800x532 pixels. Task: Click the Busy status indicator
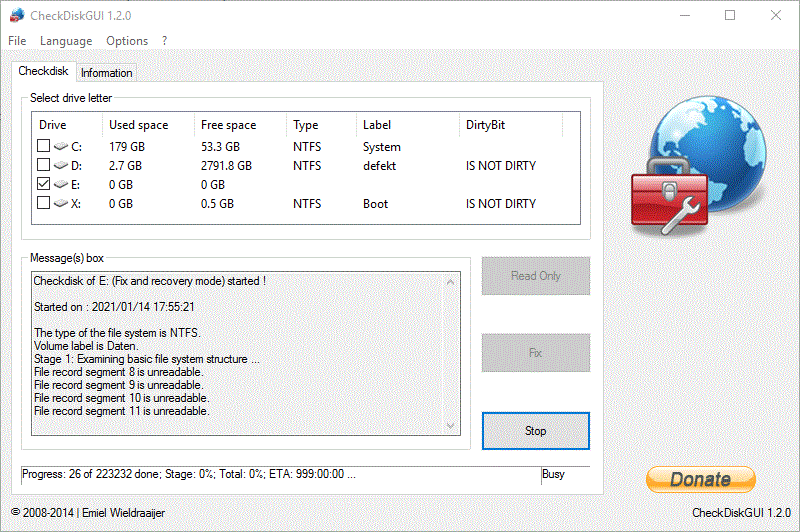554,474
